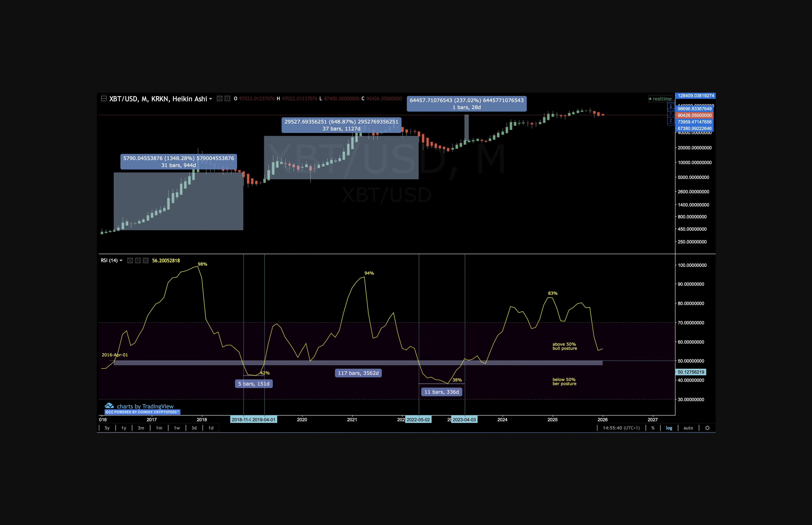Open chart properties gear at bottom right
Screen dimensions: 812x525
[x=707, y=428]
